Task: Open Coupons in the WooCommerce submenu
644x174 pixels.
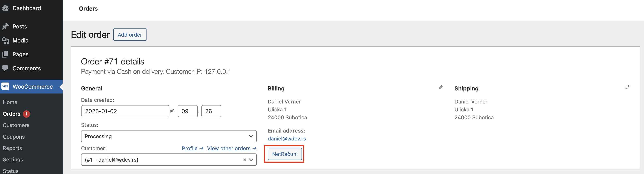Action: pyautogui.click(x=14, y=137)
